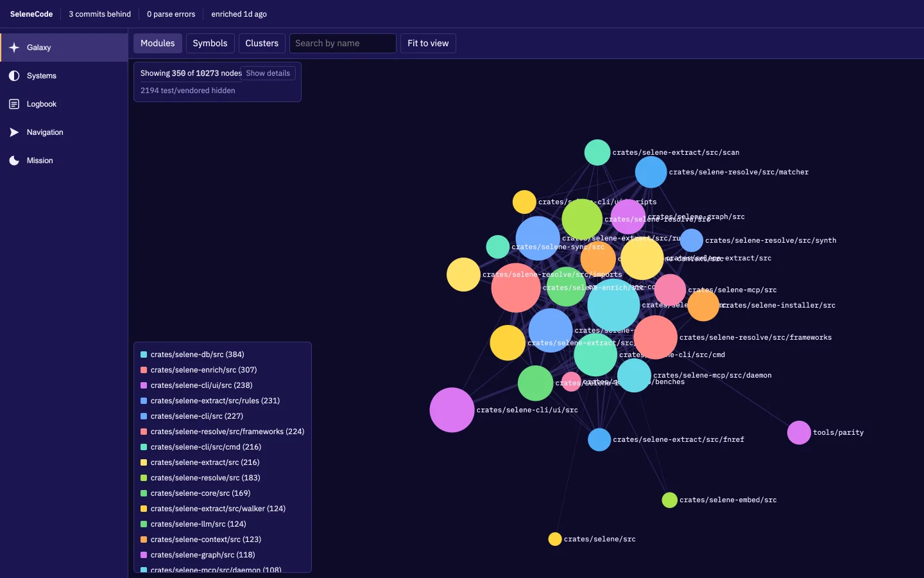This screenshot has height=578, width=924.
Task: Focus the Search by name field
Action: click(x=343, y=43)
